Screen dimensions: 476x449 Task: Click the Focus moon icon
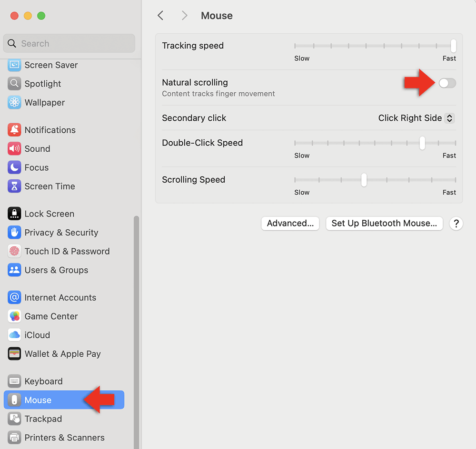[14, 167]
